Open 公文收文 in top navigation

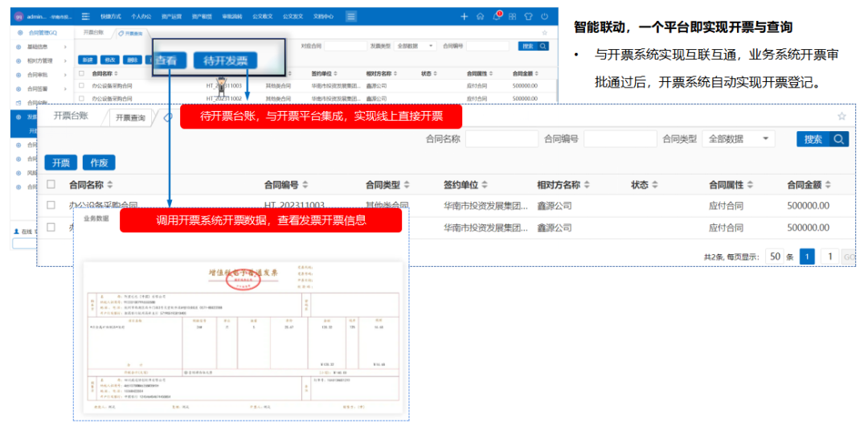coord(262,16)
